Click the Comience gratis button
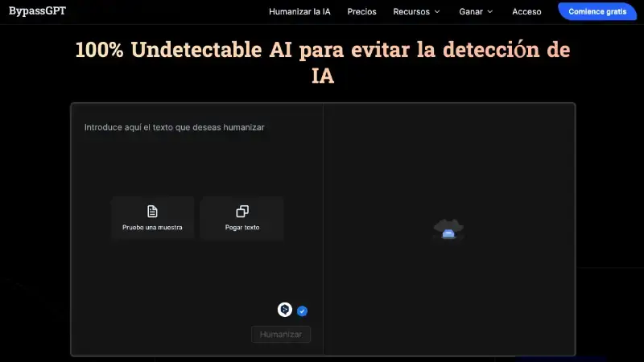The image size is (644, 362). tap(597, 11)
